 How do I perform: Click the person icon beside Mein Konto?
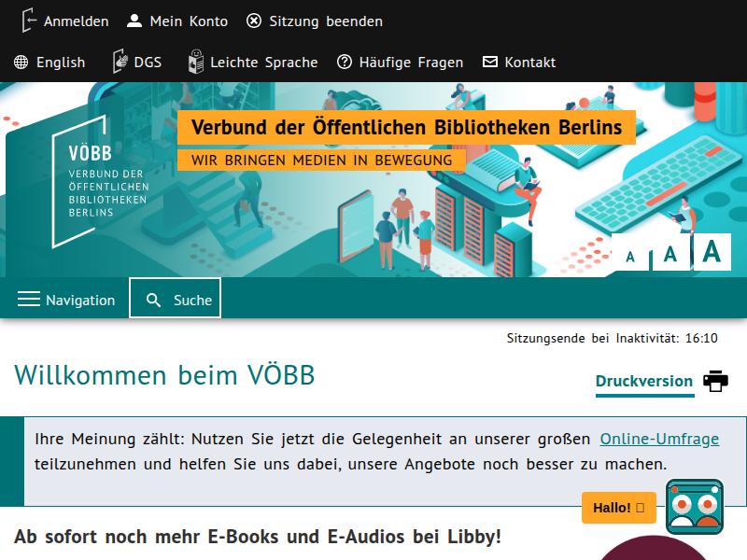coord(135,21)
